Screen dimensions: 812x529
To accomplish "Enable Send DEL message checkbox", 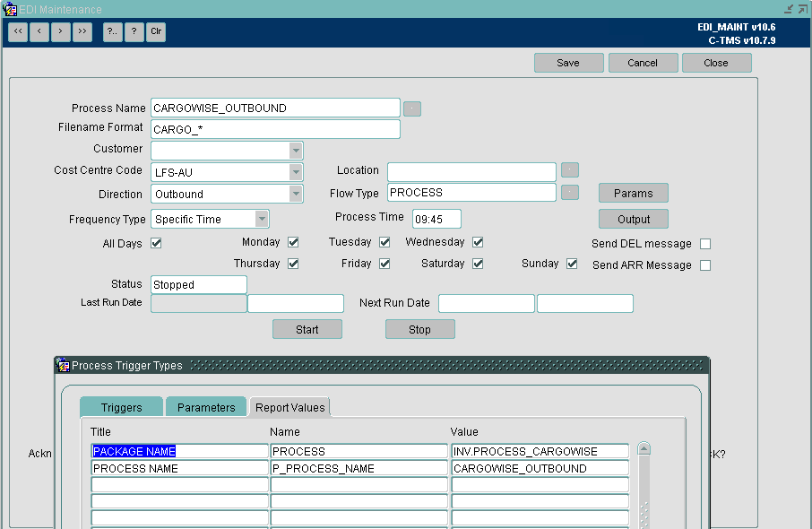I will [x=705, y=244].
